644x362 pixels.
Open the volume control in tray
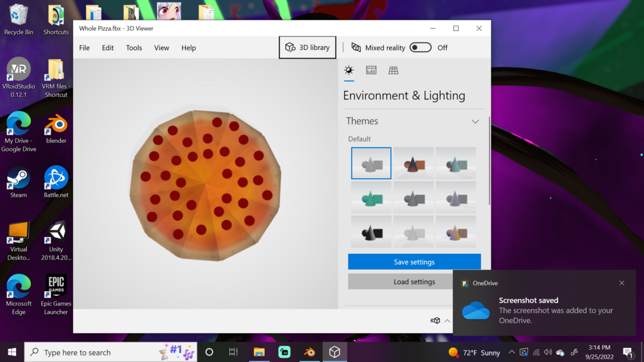click(x=548, y=352)
